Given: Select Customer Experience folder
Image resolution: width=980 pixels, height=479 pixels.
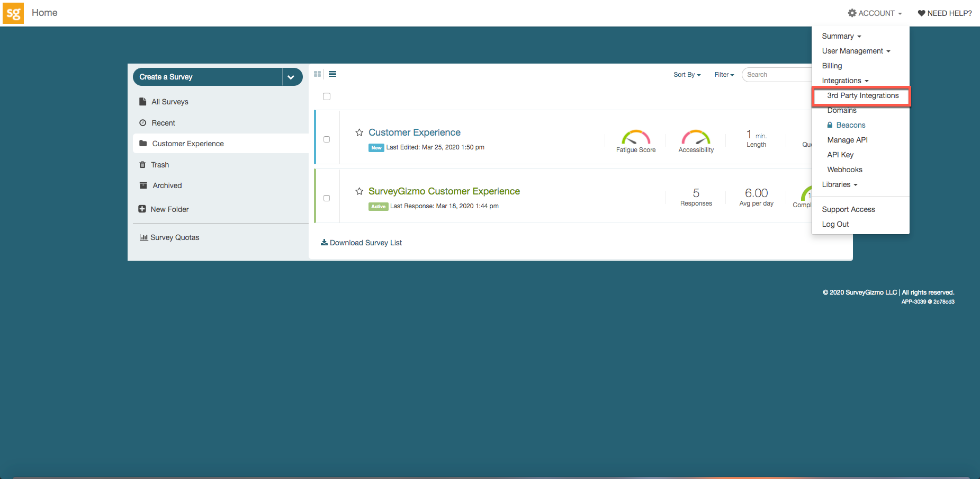Looking at the screenshot, I should click(188, 144).
